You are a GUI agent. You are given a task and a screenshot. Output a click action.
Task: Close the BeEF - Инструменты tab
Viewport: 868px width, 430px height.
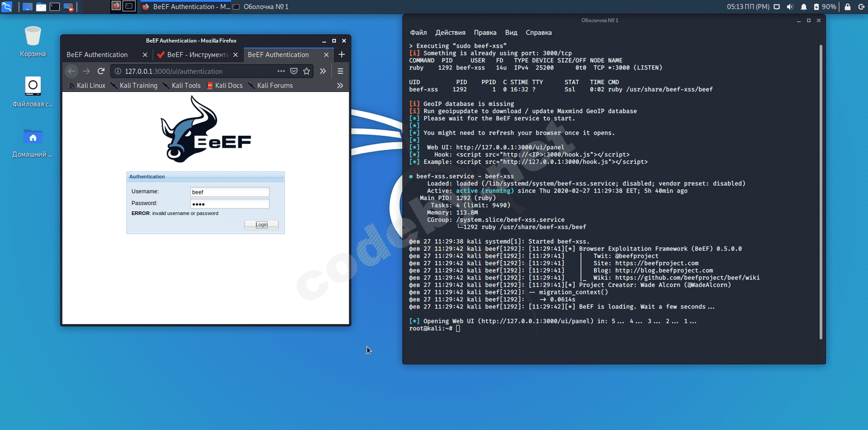235,55
